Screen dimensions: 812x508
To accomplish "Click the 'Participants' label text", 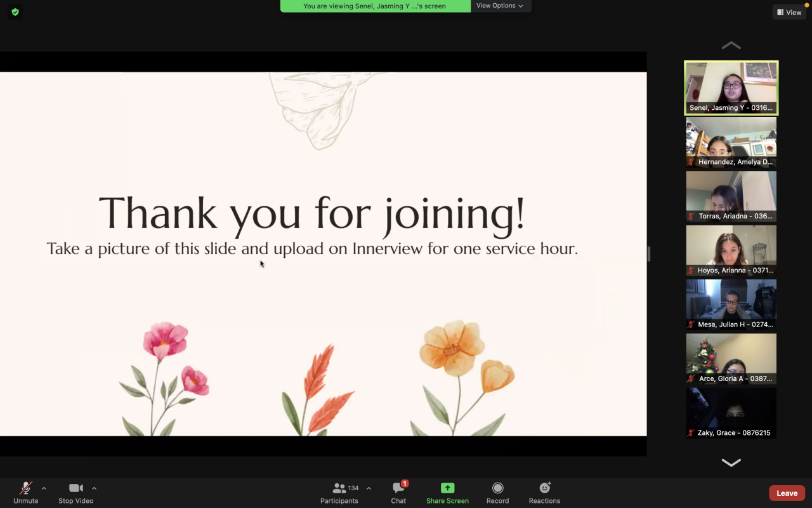I will 339,501.
